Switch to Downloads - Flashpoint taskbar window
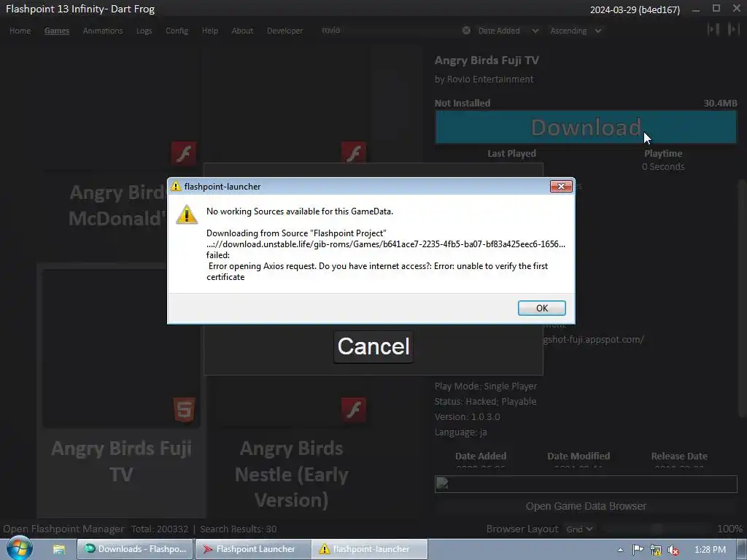 (135, 549)
